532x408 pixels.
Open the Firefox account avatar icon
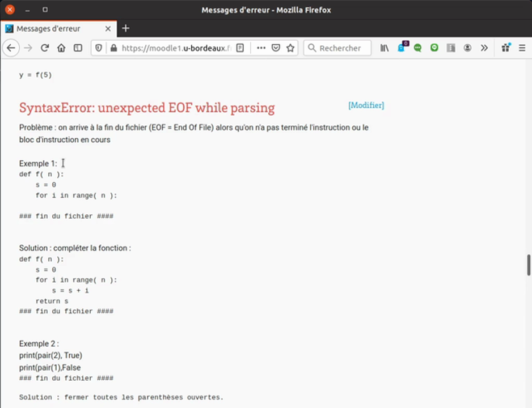pos(467,48)
